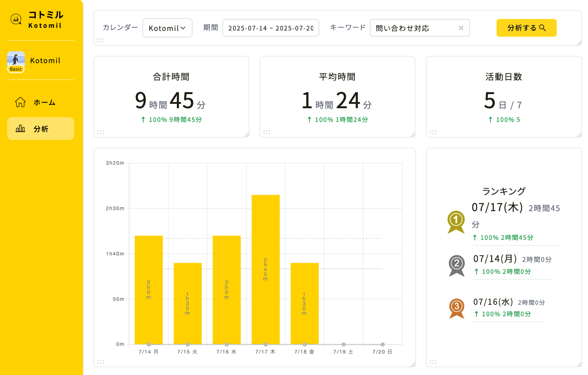
Task: Select the 分析 analysis menu item
Action: [41, 129]
